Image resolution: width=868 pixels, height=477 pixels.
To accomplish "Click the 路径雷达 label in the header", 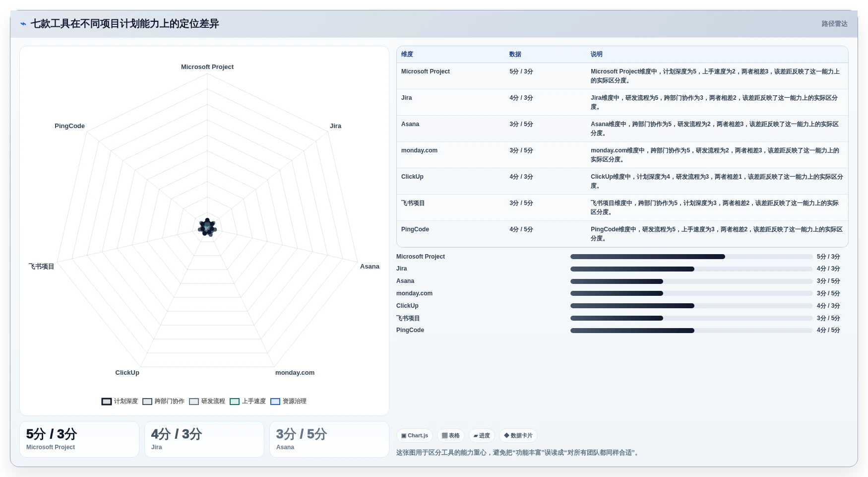I will [x=835, y=24].
